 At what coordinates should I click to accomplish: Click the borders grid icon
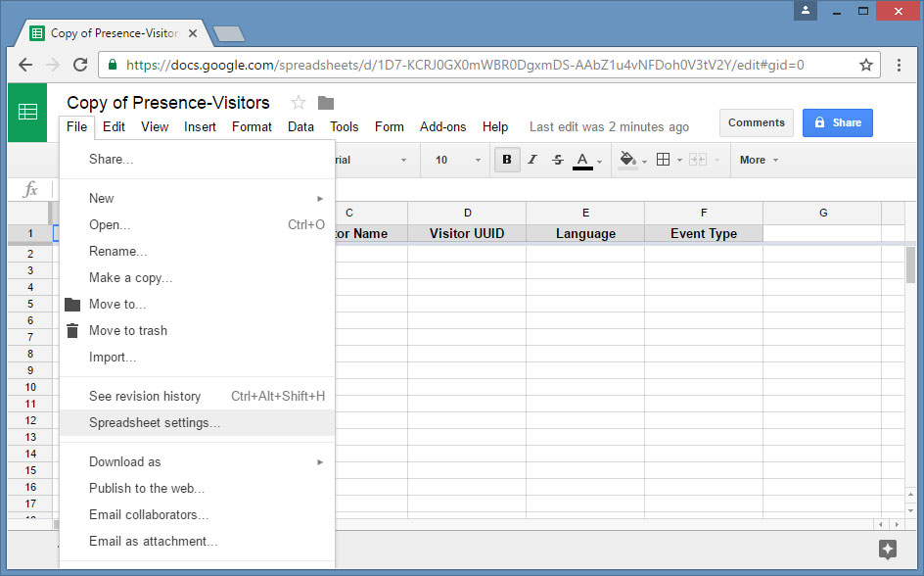[664, 160]
